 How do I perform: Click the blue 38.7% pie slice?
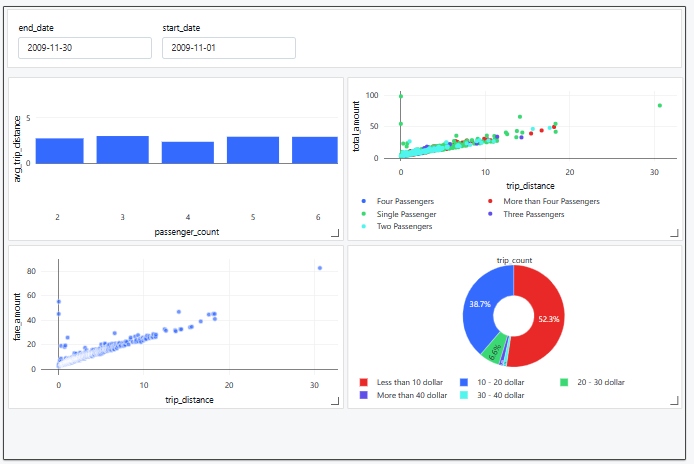pyautogui.click(x=481, y=300)
